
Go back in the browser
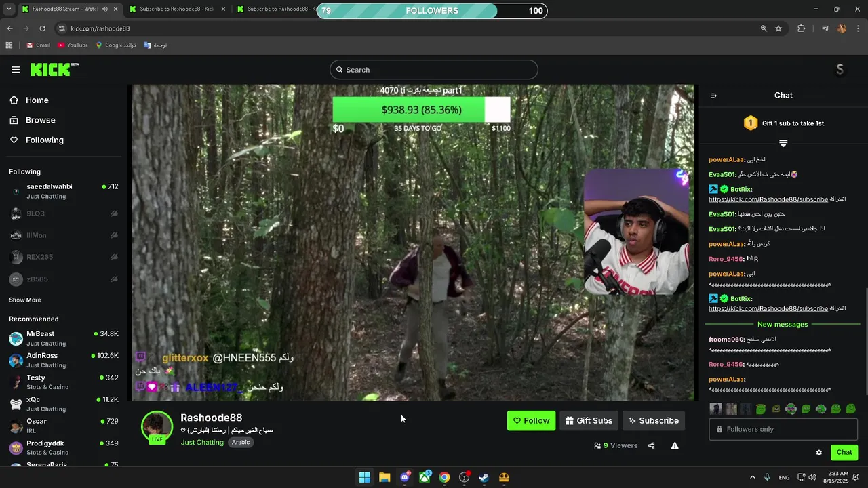[9, 28]
